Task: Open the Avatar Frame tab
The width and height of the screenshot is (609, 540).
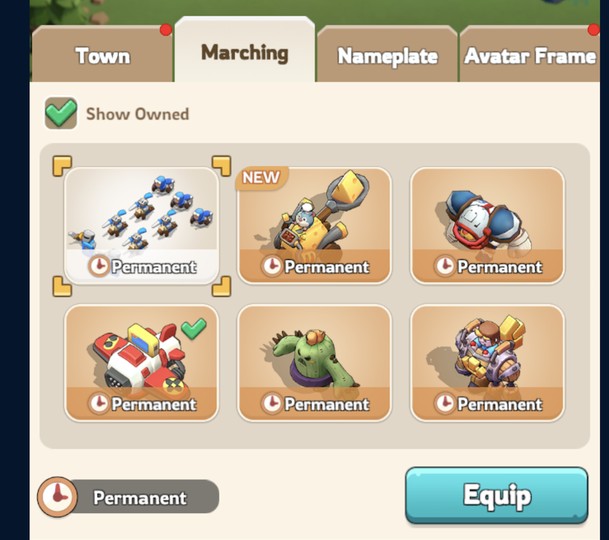Action: pyautogui.click(x=530, y=54)
